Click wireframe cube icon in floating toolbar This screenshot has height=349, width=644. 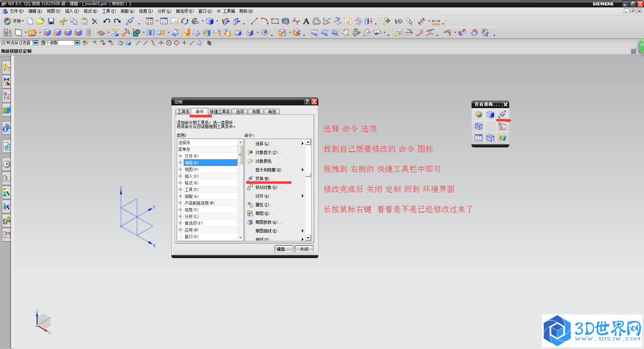tap(479, 126)
